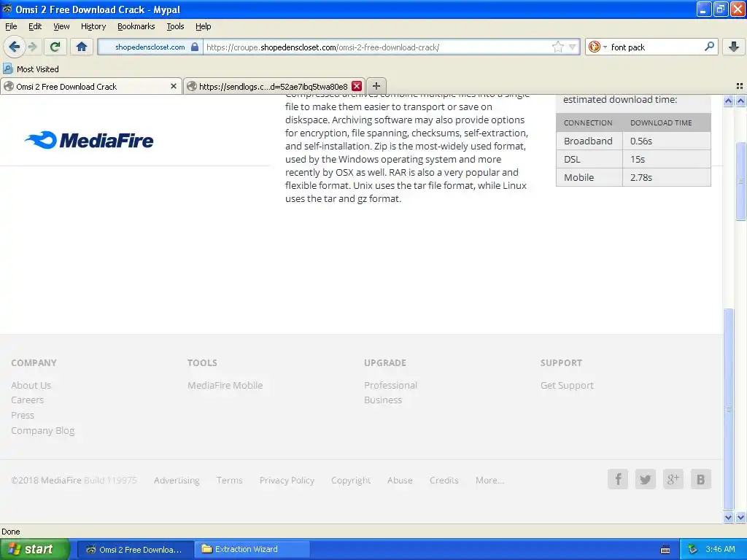Reload the page with the refresh icon

pos(55,47)
